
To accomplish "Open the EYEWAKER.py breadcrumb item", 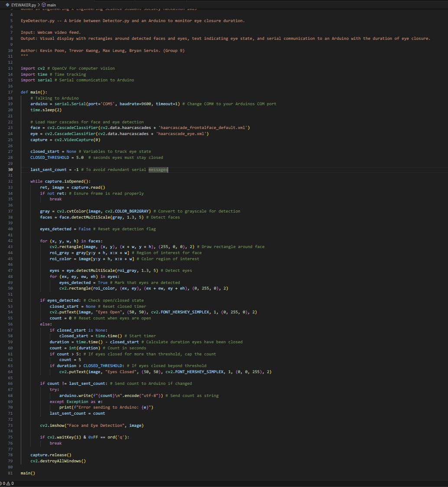I will pos(24,5).
